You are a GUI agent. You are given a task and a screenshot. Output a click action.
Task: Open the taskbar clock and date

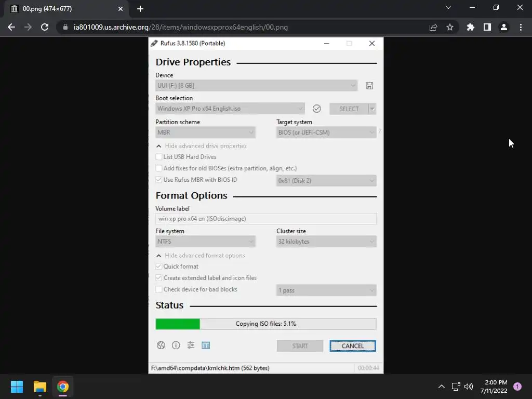(494, 387)
